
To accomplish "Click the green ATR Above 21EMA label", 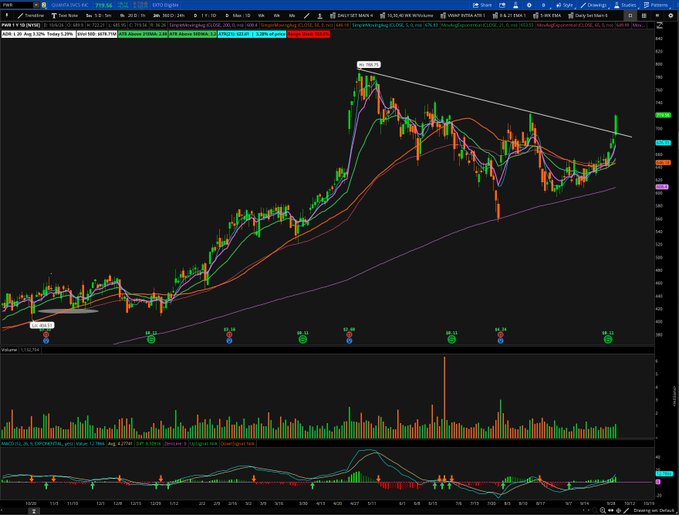I will (x=143, y=34).
